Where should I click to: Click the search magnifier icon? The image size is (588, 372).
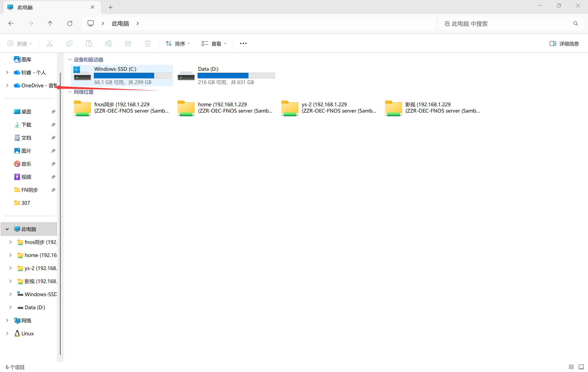tap(576, 23)
